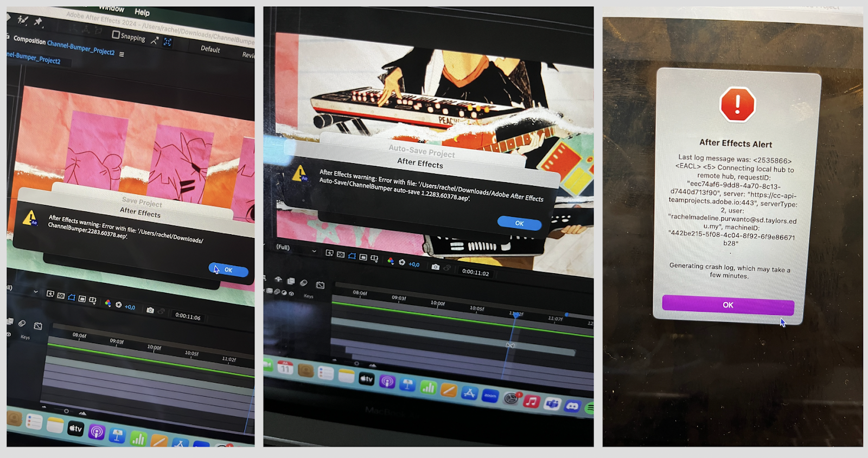Take a snapshot in the 0:00:11:02 viewer
The image size is (868, 458).
(x=435, y=267)
